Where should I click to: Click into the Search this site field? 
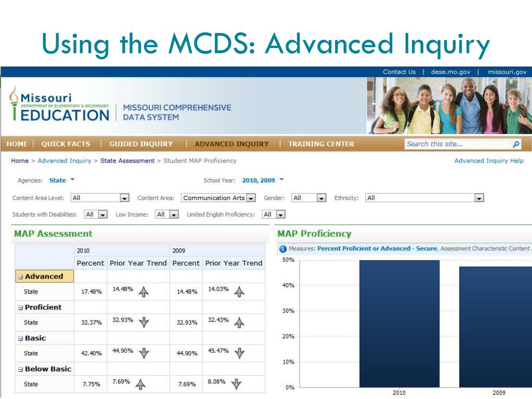pyautogui.click(x=458, y=144)
